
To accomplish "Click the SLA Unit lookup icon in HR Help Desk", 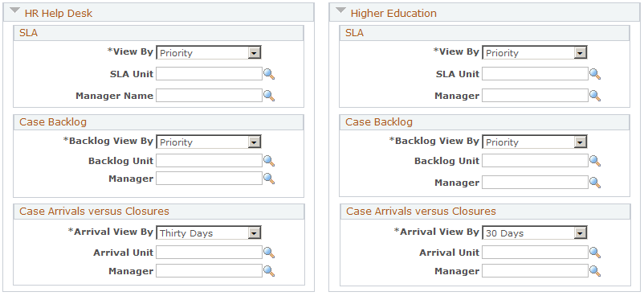I will (x=269, y=74).
